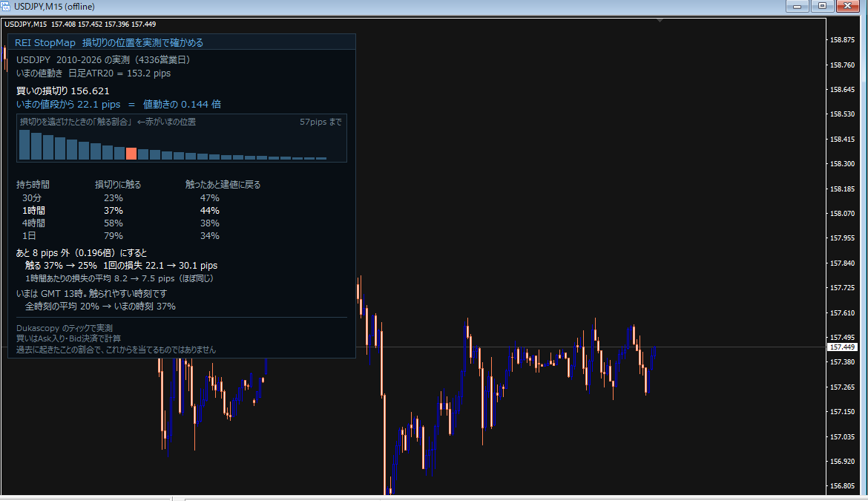Screen dimensions: 868x501
Task: Click the histogram caption 損切りを遠ざけたときの「触る割合」
Action: (x=76, y=122)
